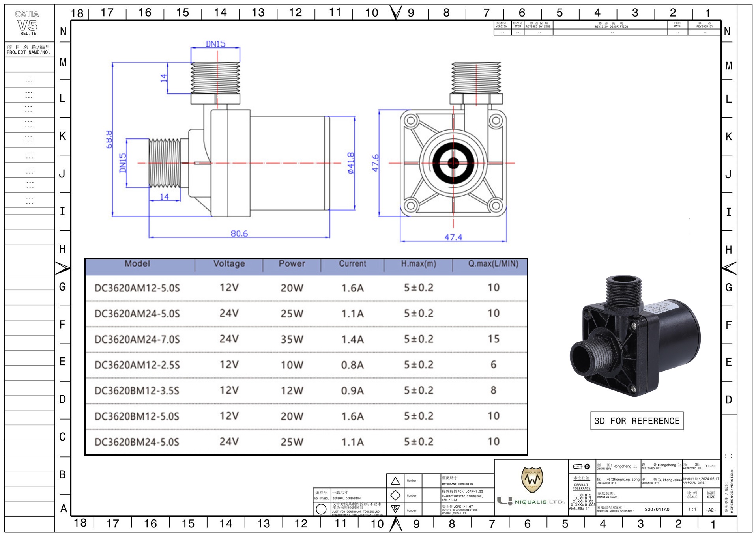Click the inverted triangle S safety symbol

[x=395, y=509]
